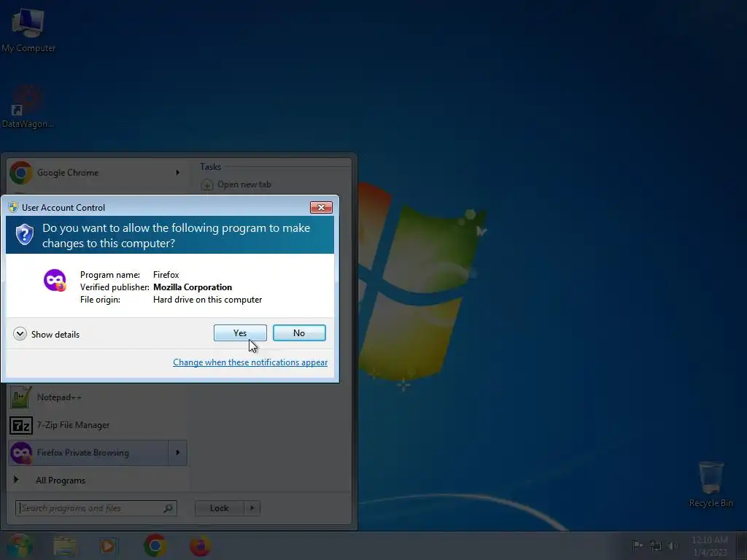Image resolution: width=747 pixels, height=560 pixels.
Task: Click the Open new tab plus icon
Action: tap(206, 184)
